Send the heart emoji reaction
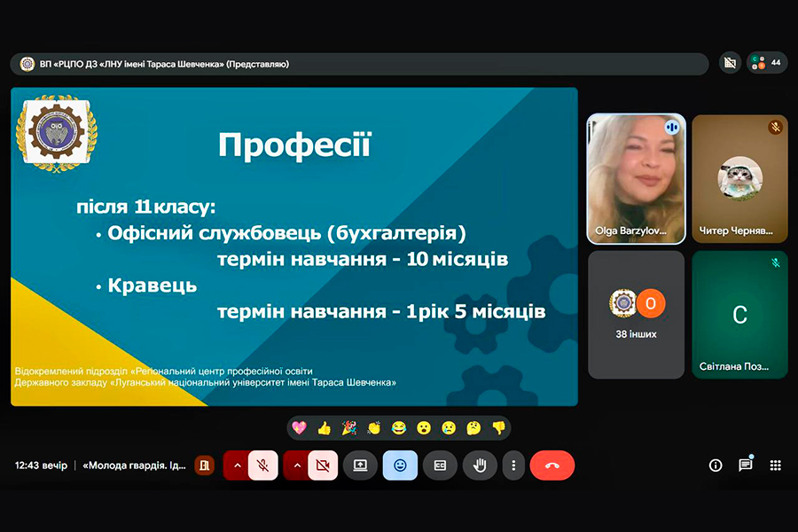Screen dimensions: 798x532 click(x=300, y=428)
